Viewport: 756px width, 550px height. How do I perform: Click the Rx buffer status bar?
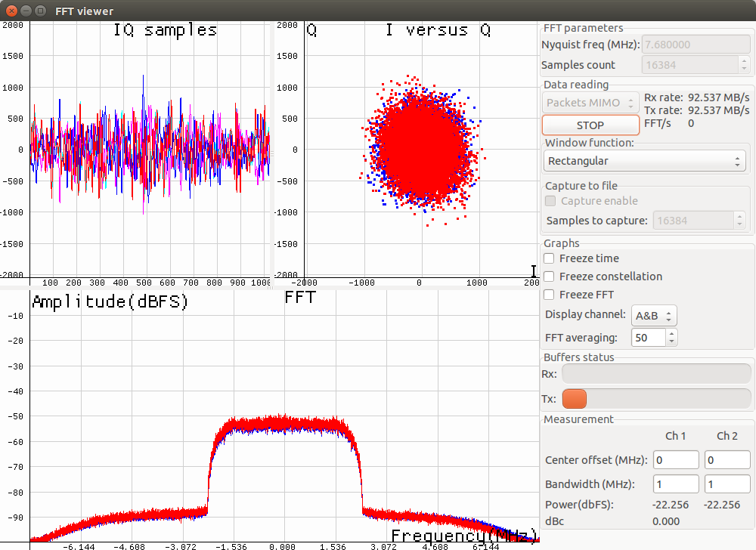[656, 374]
